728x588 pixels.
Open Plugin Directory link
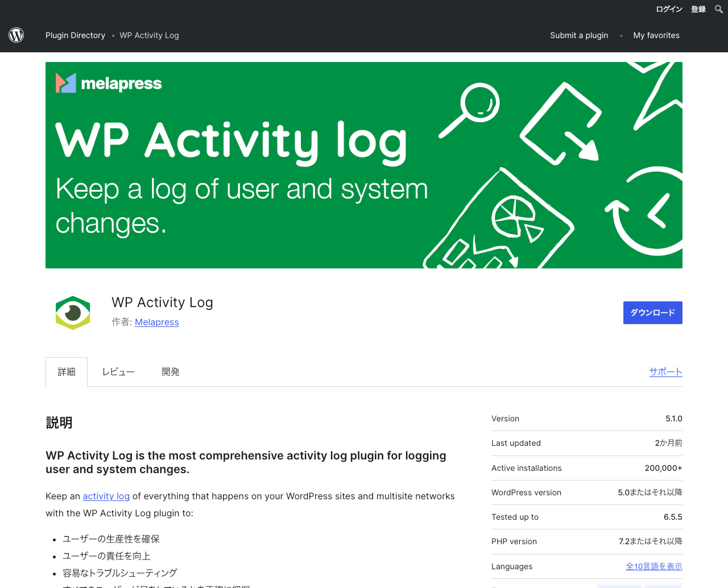point(75,35)
